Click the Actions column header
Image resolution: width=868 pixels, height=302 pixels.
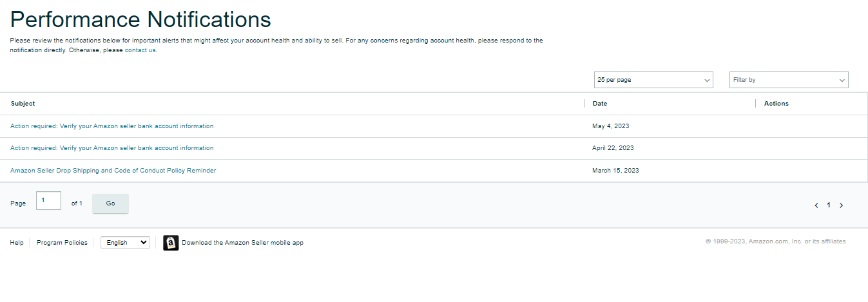[776, 103]
